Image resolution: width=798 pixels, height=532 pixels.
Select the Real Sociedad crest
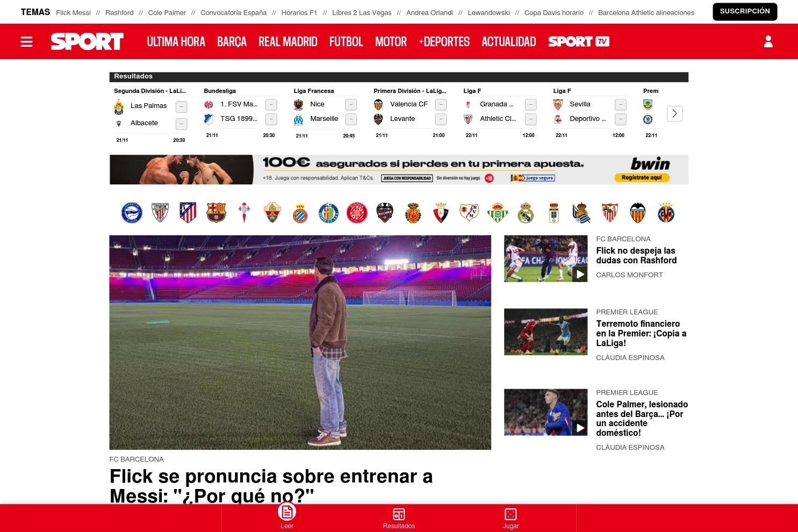click(581, 213)
